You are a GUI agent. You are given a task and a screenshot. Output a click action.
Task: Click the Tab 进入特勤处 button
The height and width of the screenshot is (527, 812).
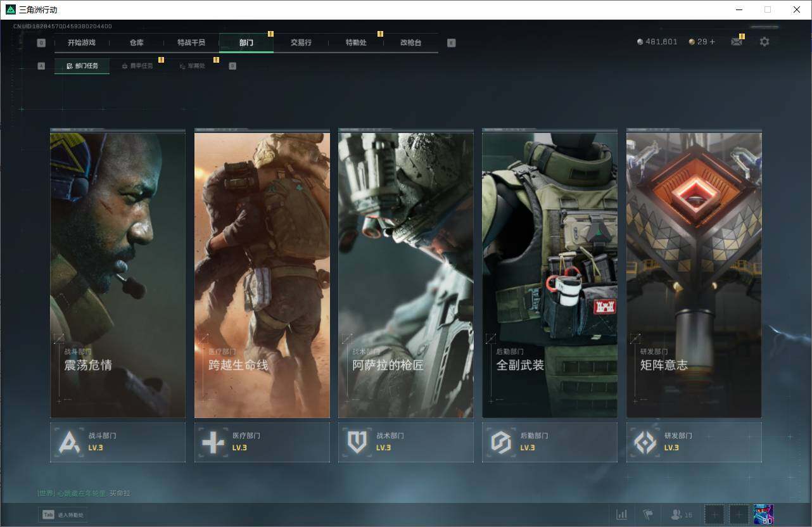[63, 515]
